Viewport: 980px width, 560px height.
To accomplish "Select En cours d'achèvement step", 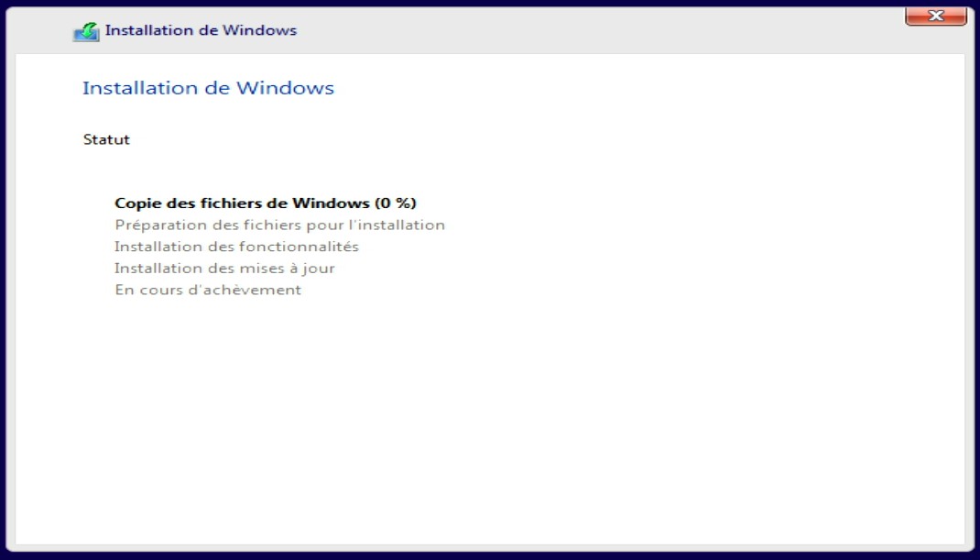I will [208, 289].
